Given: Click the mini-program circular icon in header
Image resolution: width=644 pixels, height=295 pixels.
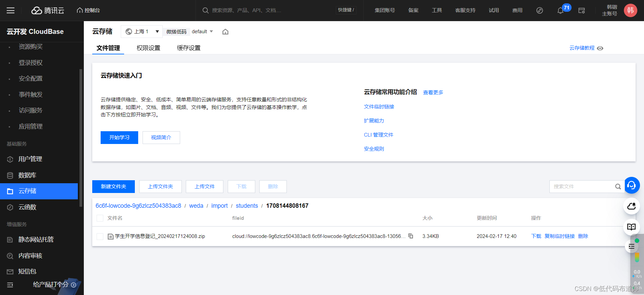Looking at the screenshot, I should coord(540,10).
